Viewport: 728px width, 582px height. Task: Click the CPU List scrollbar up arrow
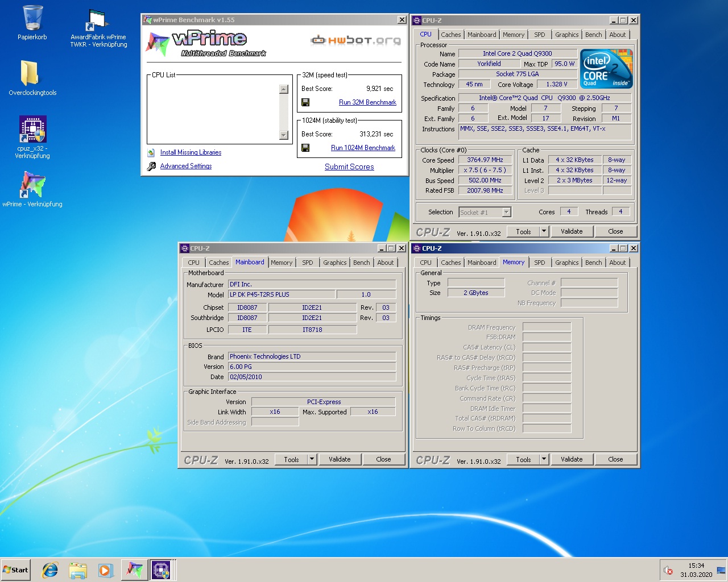(x=284, y=89)
